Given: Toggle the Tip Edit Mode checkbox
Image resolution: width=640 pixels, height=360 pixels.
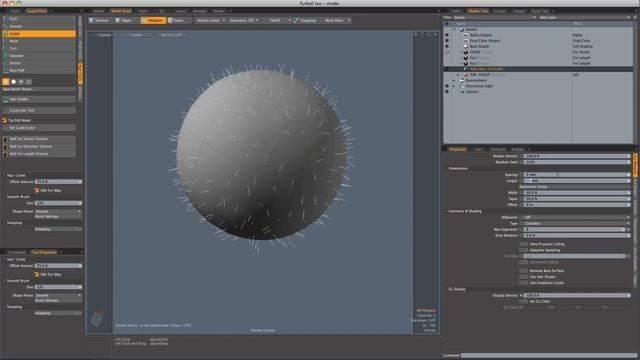Looking at the screenshot, I should 4,120.
